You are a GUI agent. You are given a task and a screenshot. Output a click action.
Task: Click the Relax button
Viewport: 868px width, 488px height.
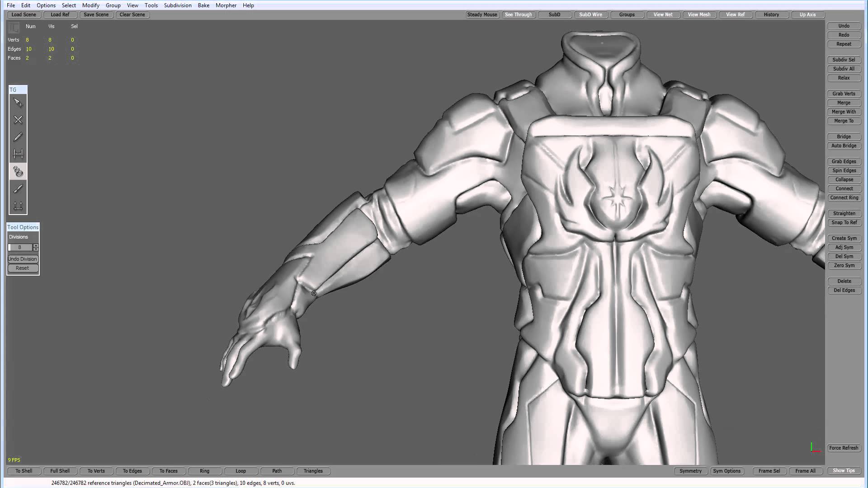[844, 78]
